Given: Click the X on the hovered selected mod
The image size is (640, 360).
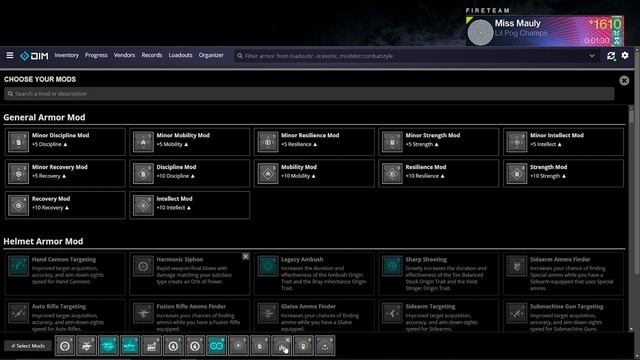Looking at the screenshot, I should (x=288, y=340).
